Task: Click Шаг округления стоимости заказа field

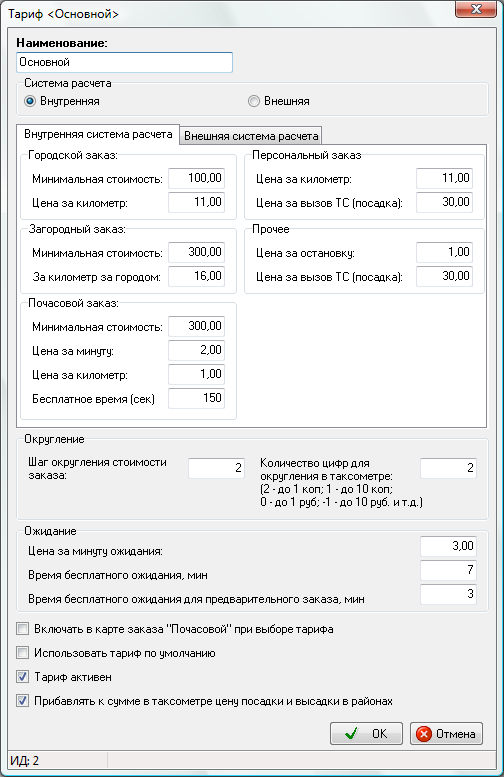Action: 217,468
